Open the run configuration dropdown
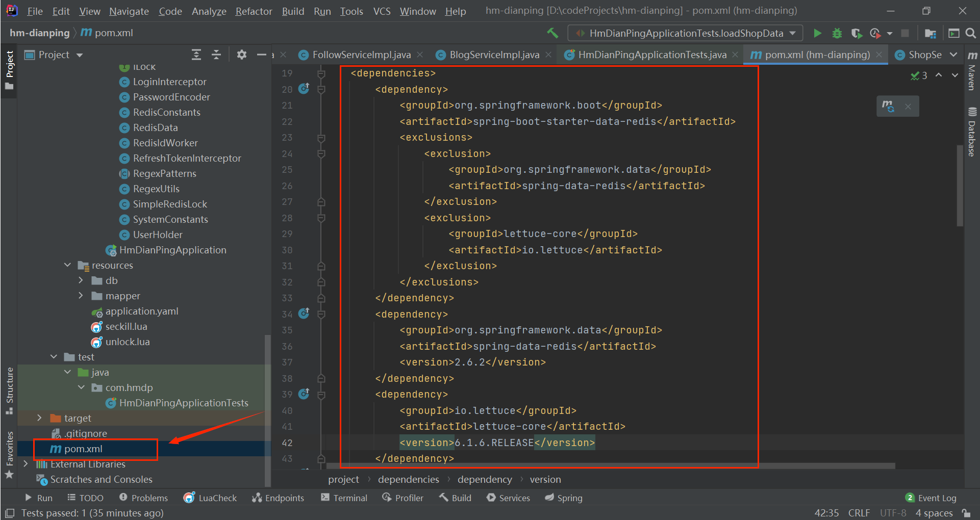980x520 pixels. [x=685, y=33]
